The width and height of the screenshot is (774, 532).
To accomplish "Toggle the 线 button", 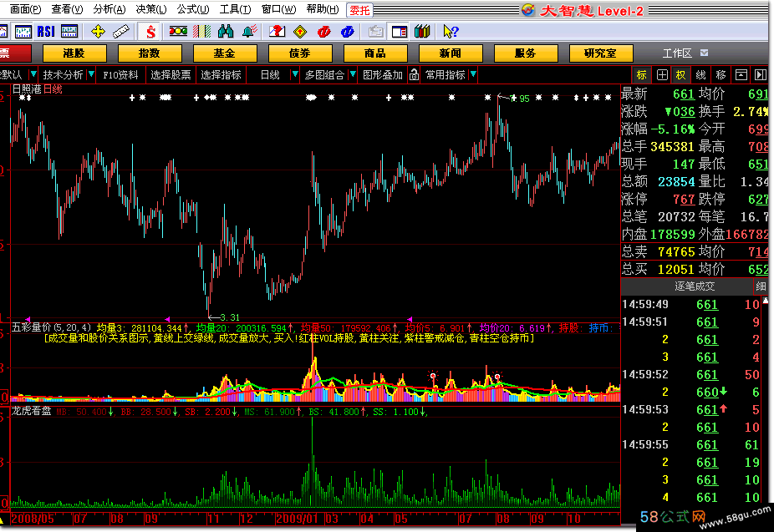I will [x=701, y=75].
